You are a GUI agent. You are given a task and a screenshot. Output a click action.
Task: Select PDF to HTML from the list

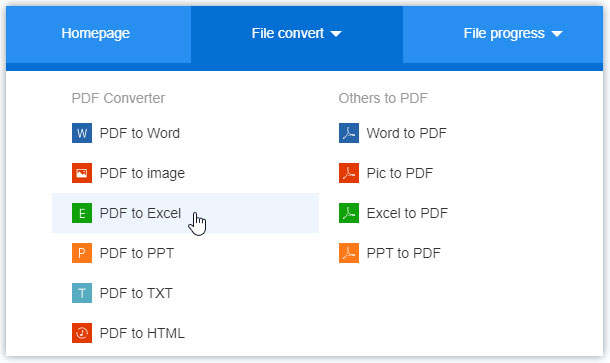pyautogui.click(x=142, y=333)
